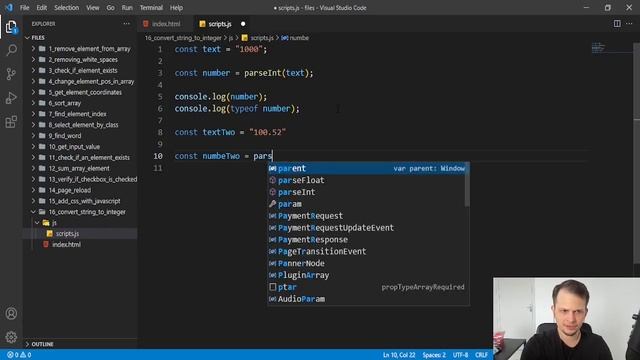Viewport: 640px width, 360px height.
Task: Select ptar snippet suggestion
Action: [369, 287]
